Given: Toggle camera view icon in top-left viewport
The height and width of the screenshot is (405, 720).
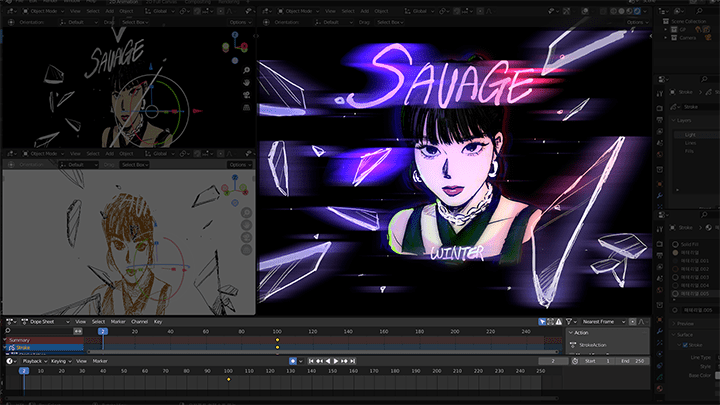Looking at the screenshot, I should [247, 95].
